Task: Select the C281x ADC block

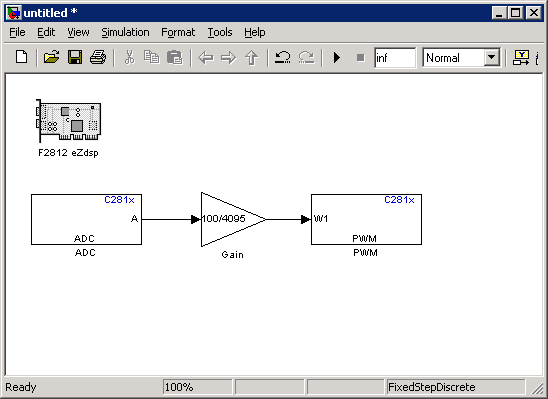Action: (x=86, y=219)
